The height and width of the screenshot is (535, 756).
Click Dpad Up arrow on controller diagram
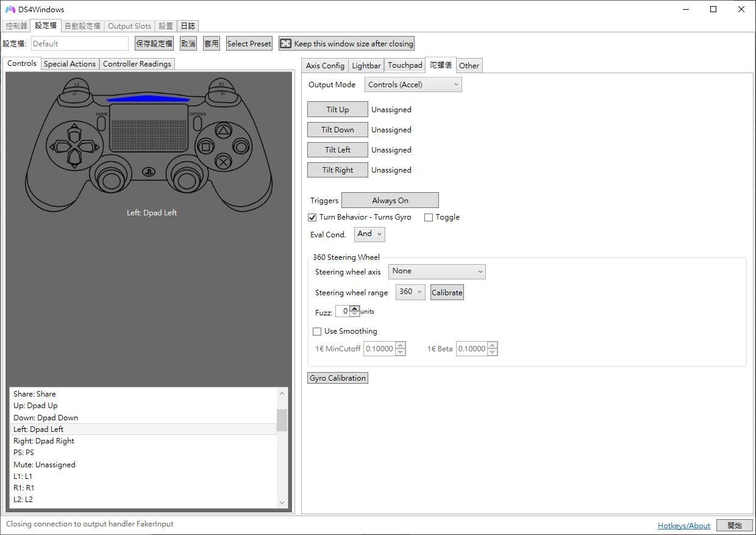point(74,132)
